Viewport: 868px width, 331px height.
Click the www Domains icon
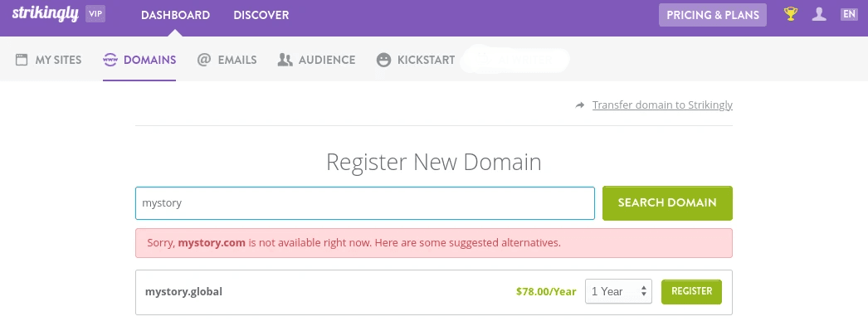(110, 60)
